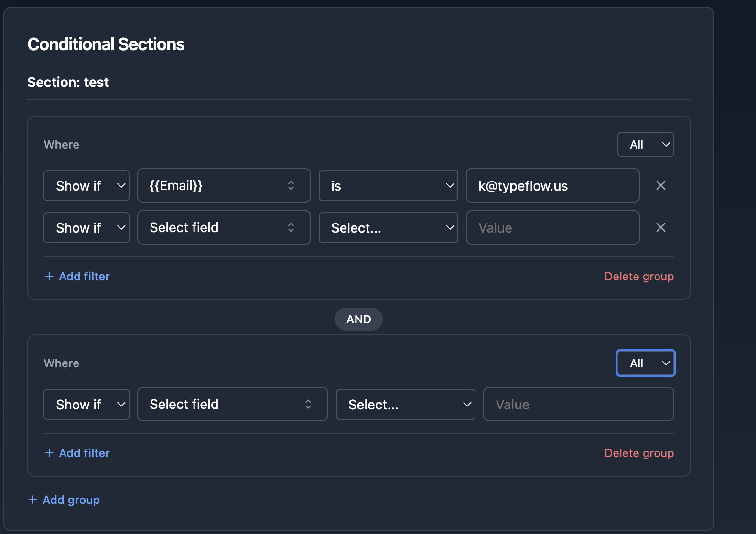Remove the {{Email}} filter row with X
Image resolution: width=756 pixels, height=534 pixels.
[x=660, y=185]
